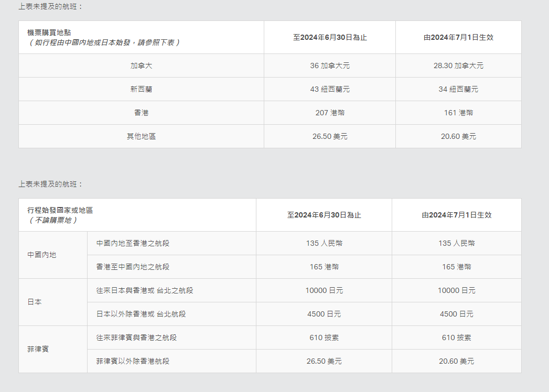The width and height of the screenshot is (549, 392).
Task: Select the 香港至中國內地之航段 row
Action: (x=133, y=267)
